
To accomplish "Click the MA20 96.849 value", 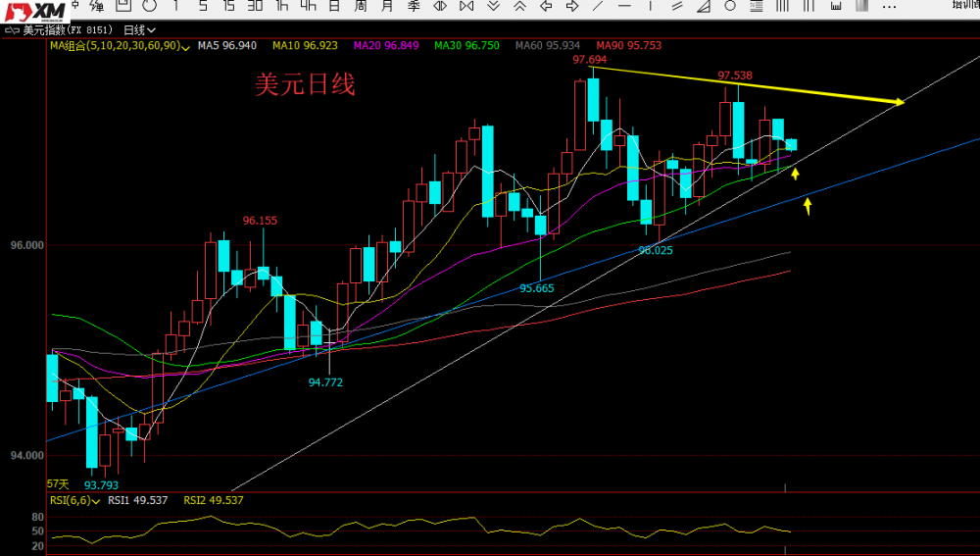I will point(385,46).
